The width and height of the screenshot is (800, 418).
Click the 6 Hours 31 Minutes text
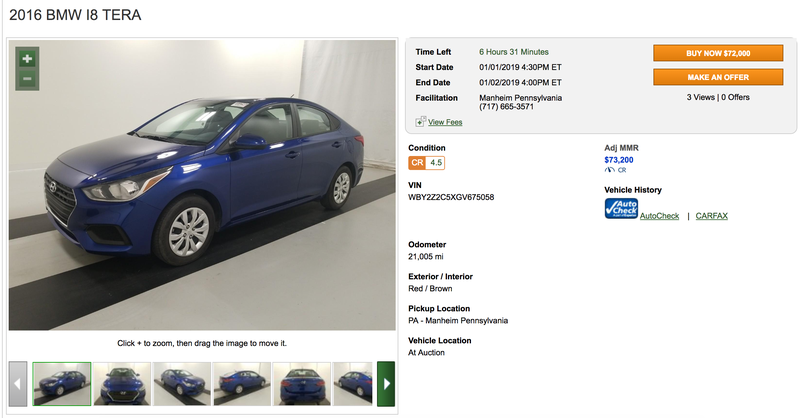pos(514,52)
